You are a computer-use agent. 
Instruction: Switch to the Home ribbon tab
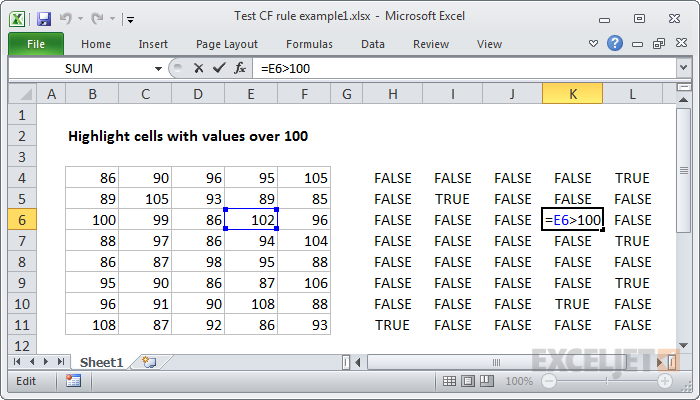pos(96,44)
